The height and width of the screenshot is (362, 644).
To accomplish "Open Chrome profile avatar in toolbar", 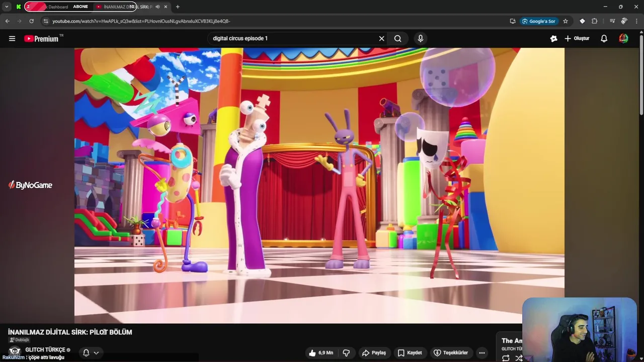I will (x=624, y=21).
